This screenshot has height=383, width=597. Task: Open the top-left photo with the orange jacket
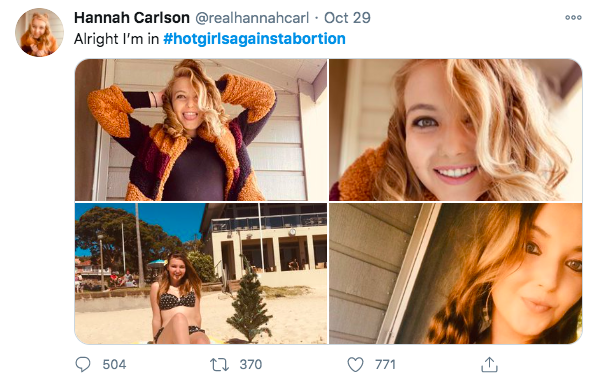(201, 129)
